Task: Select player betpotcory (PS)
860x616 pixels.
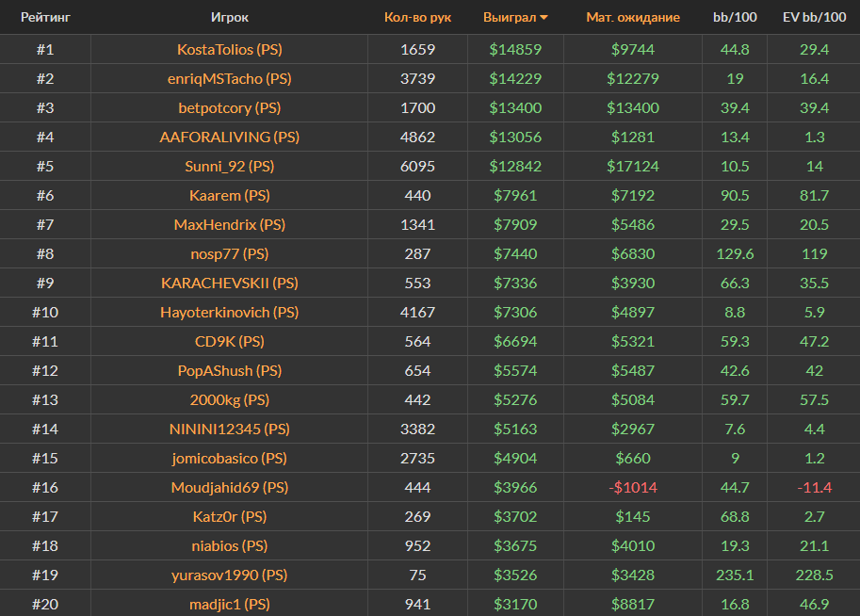Action: tap(230, 108)
